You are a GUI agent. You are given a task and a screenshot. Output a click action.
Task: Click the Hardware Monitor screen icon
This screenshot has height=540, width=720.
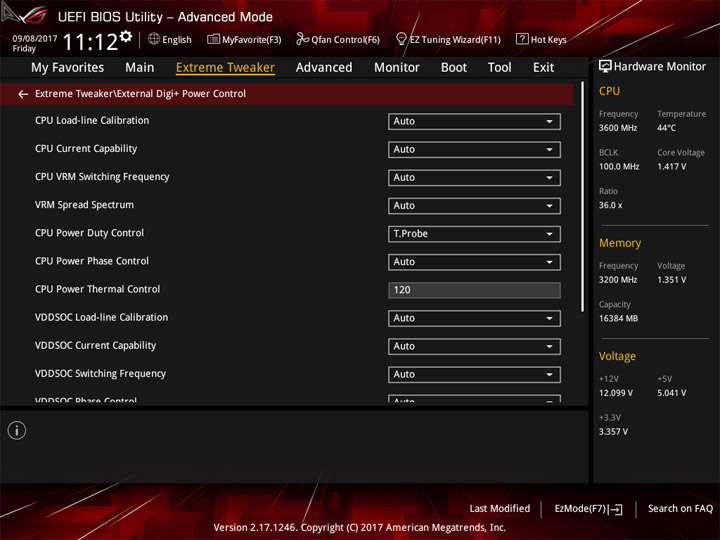point(605,67)
